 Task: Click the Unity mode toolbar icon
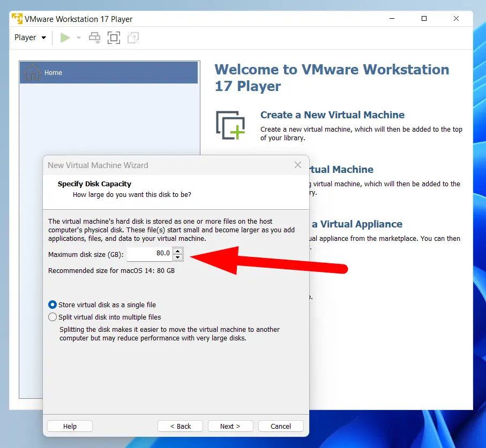tap(133, 38)
